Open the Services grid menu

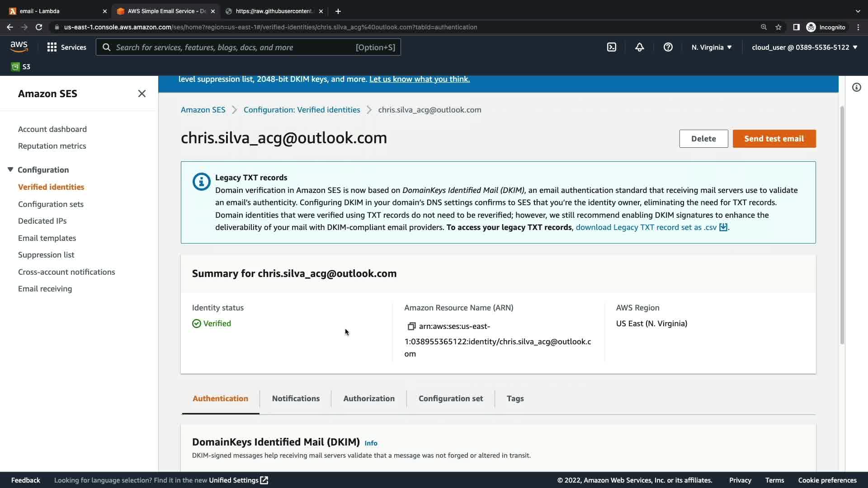click(52, 47)
